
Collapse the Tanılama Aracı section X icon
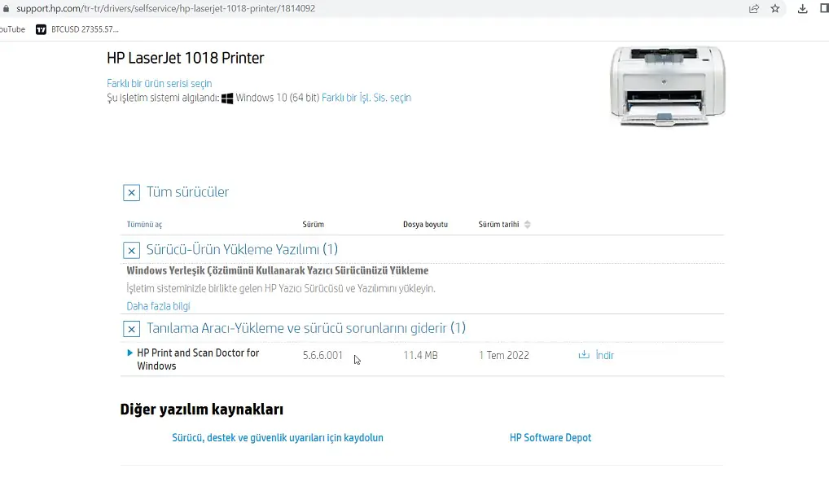pos(131,328)
